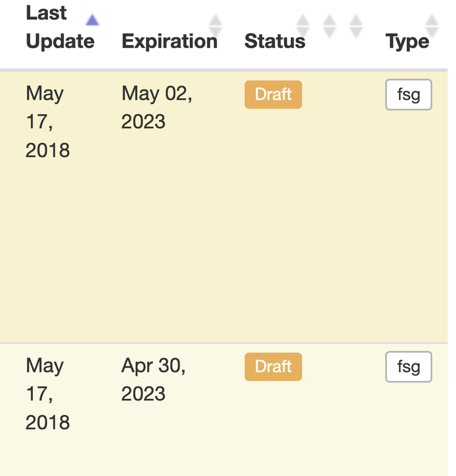Toggle the Draft status badge on first row
Viewport: 456px width, 476px height.
pyautogui.click(x=273, y=94)
